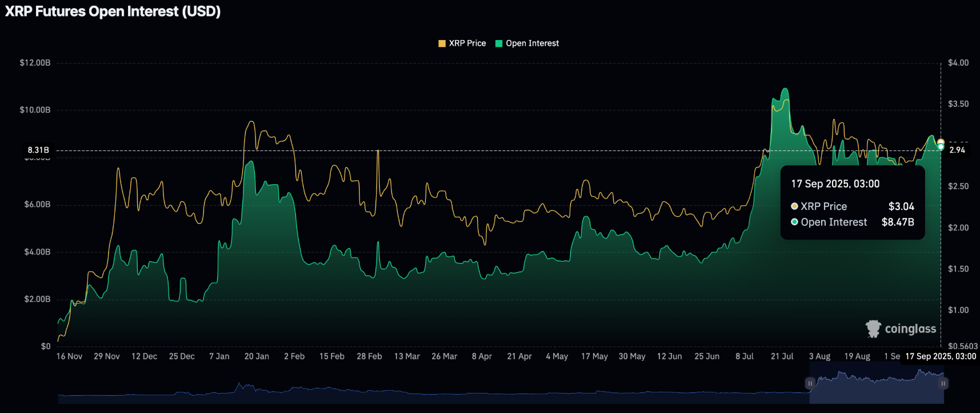Click the $1.00 right axis label
This screenshot has width=980, height=413.
(x=958, y=310)
